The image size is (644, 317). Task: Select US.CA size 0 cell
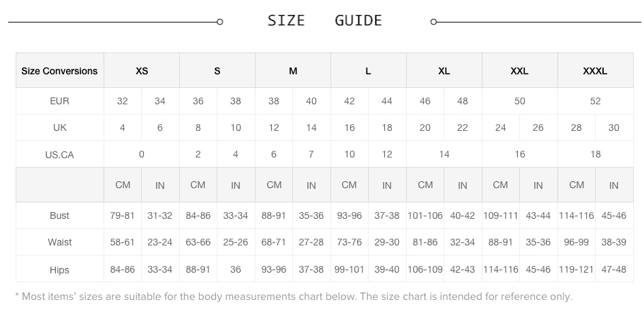coord(142,154)
